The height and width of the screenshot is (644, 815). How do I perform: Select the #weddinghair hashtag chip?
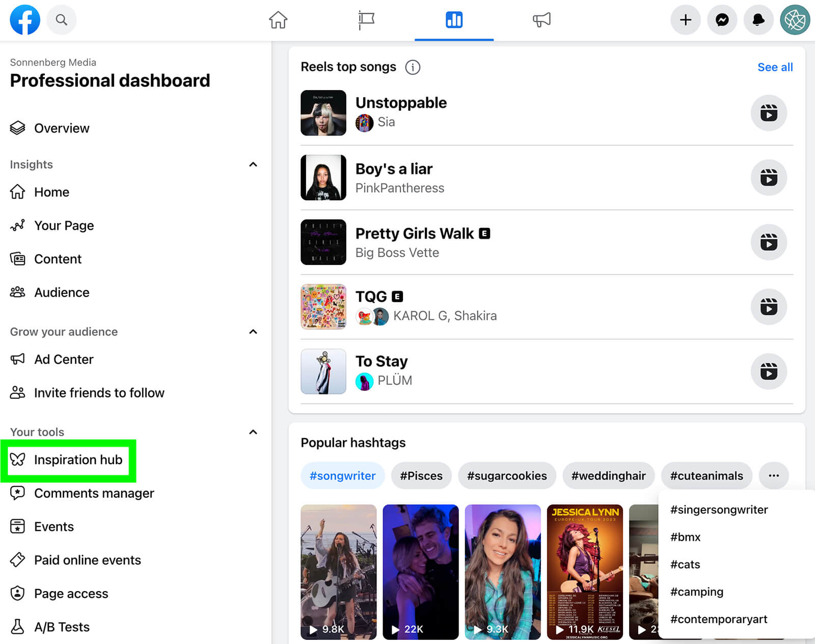(608, 475)
